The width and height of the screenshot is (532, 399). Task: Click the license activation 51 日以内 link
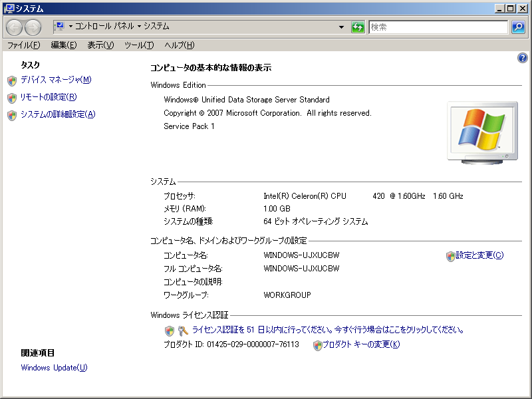click(x=328, y=329)
